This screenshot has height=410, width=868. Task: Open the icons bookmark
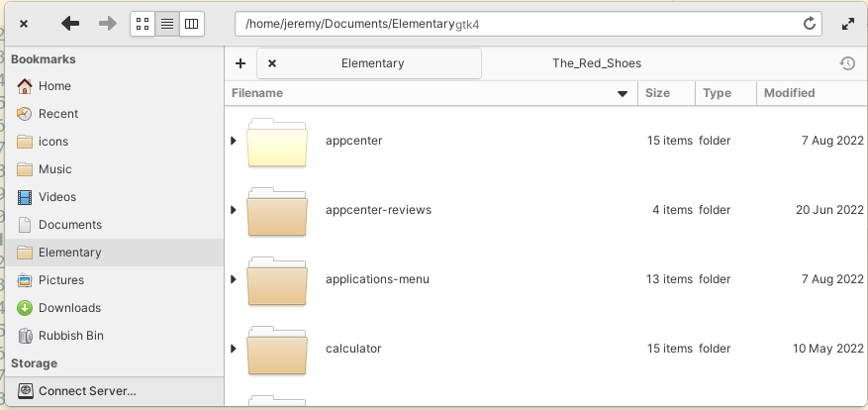tap(114, 142)
